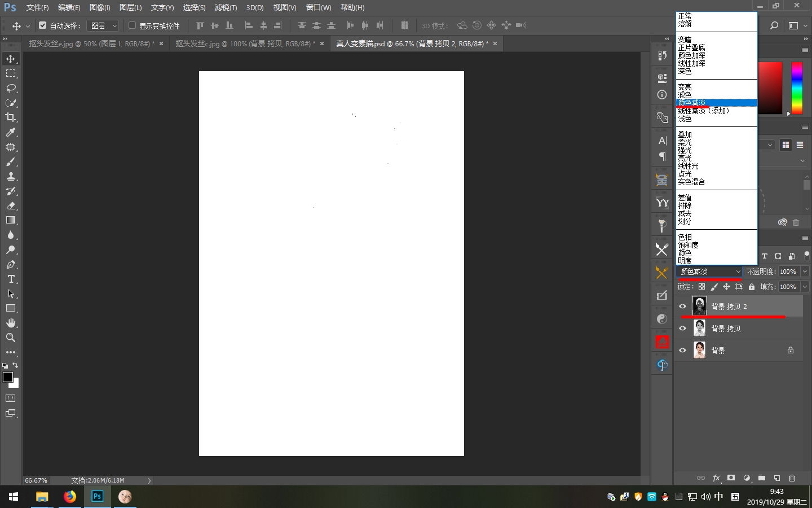Enable the 自动选择 checkbox

[x=43, y=25]
